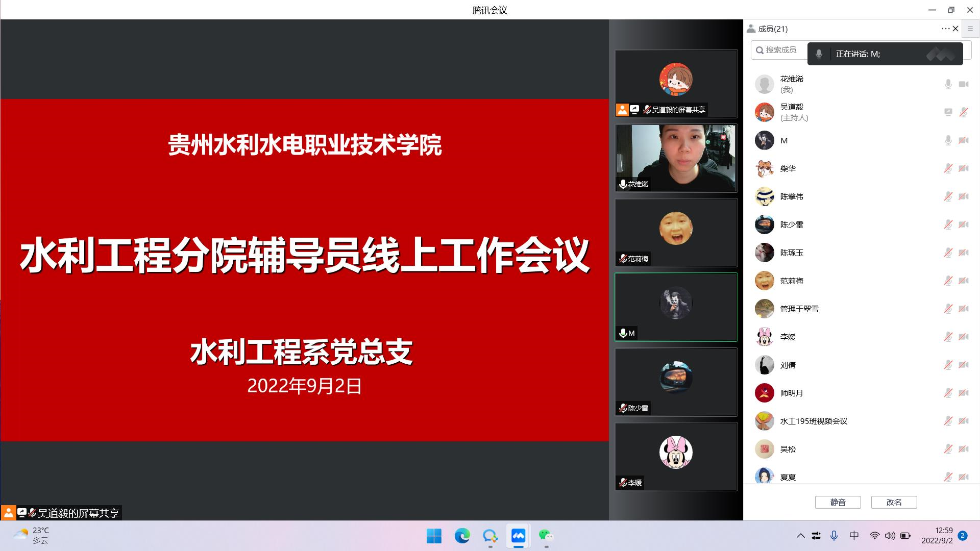Select member 水工195班视频会议 in the list

pos(862,421)
